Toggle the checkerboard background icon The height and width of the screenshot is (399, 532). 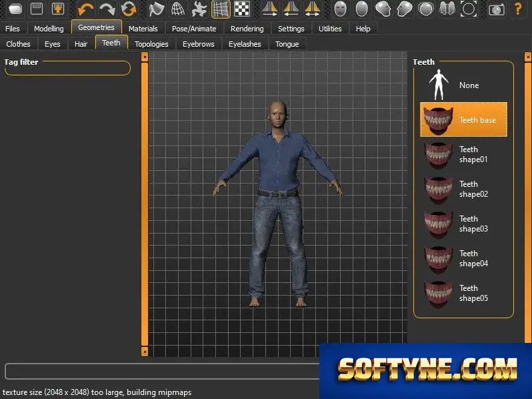pos(243,9)
